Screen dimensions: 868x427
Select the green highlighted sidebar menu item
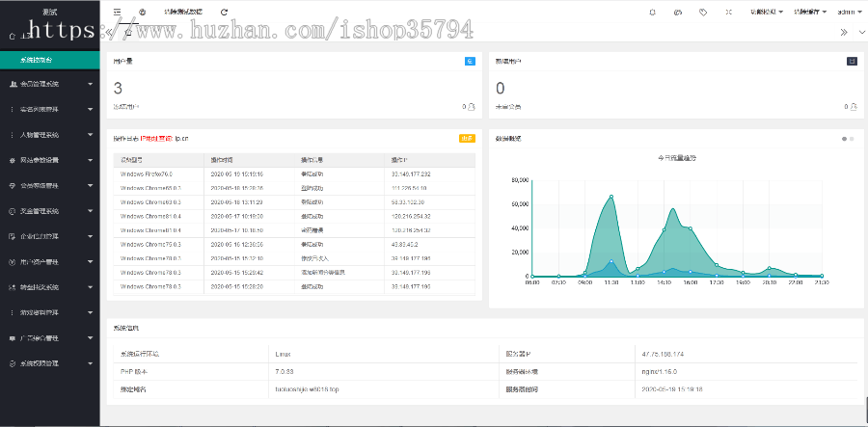[49, 60]
